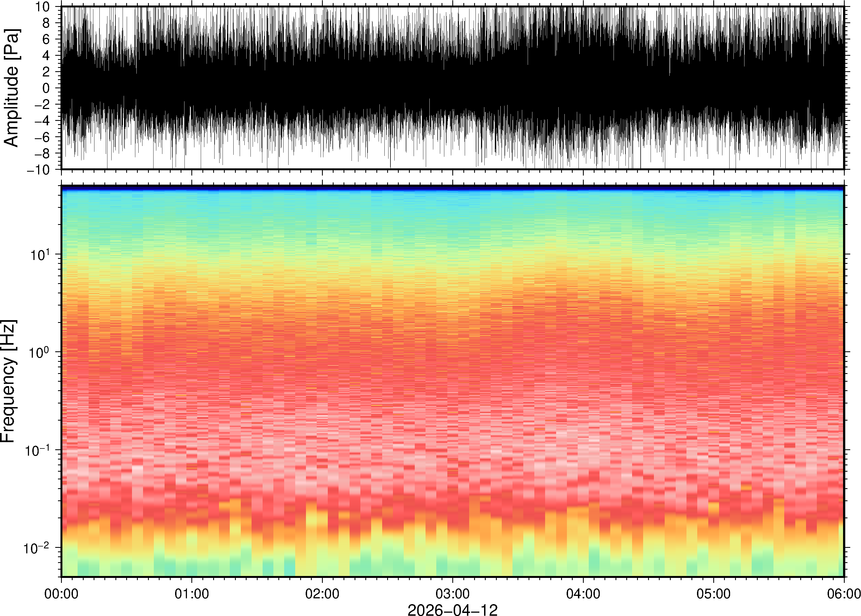This screenshot has width=861, height=616.
Task: Click the 10⁰ frequency tick label
Action: (40, 353)
